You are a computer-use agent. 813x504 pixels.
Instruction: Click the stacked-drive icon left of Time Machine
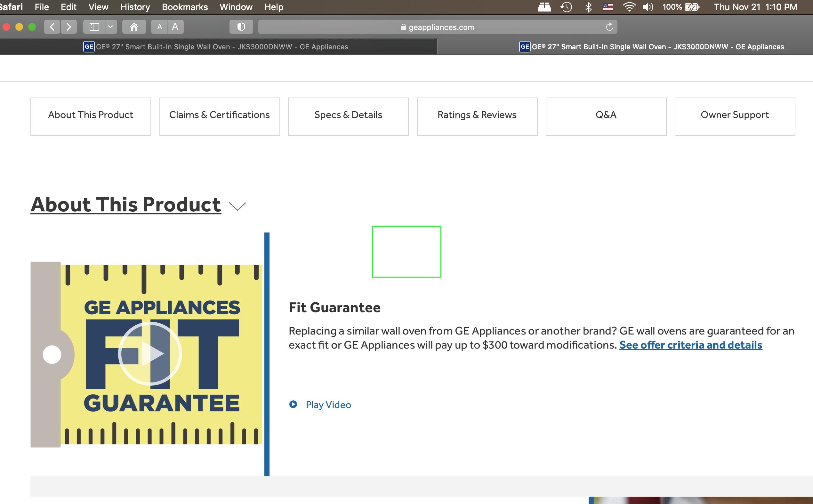544,7
